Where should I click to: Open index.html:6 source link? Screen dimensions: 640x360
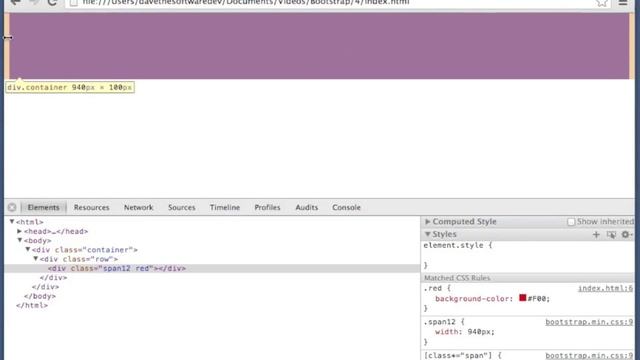[x=605, y=289]
